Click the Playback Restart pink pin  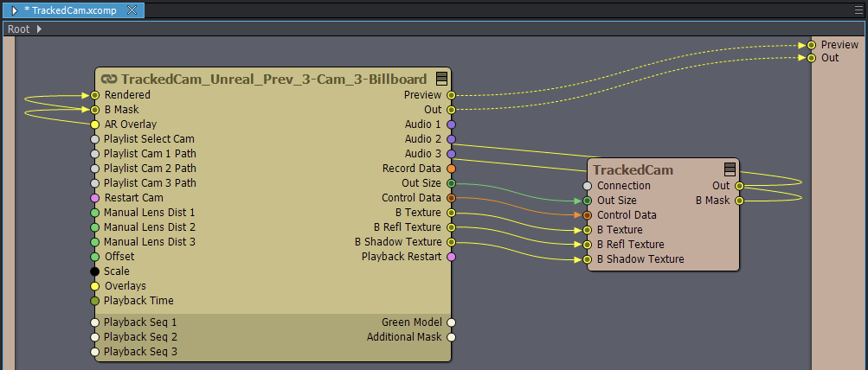coord(451,257)
